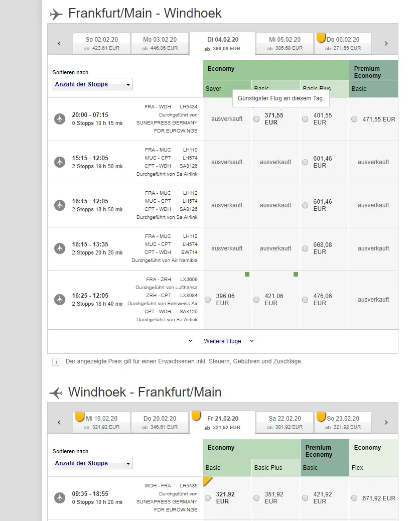Viewport: 420px width, 521px height.
Task: Select the 321,92 EUR return Basic fare
Action: coord(208,498)
